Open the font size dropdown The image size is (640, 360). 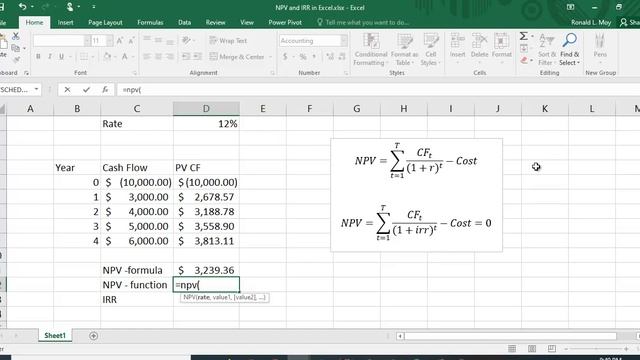109,41
